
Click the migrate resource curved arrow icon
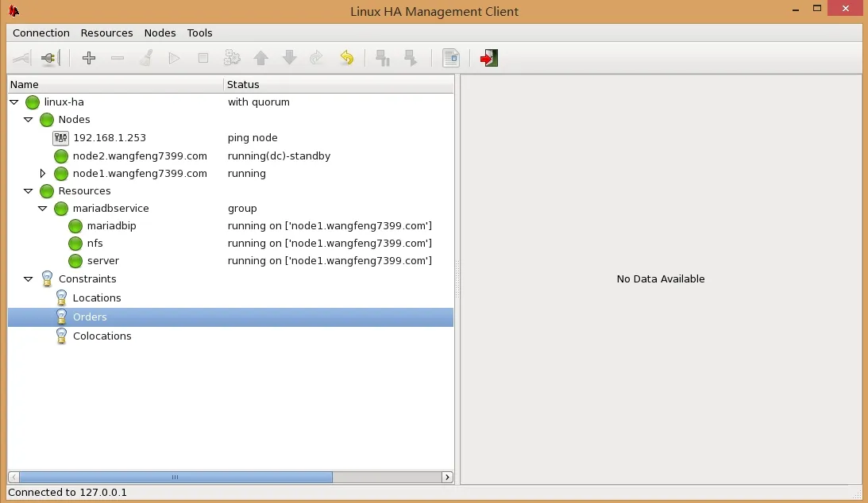pyautogui.click(x=316, y=58)
